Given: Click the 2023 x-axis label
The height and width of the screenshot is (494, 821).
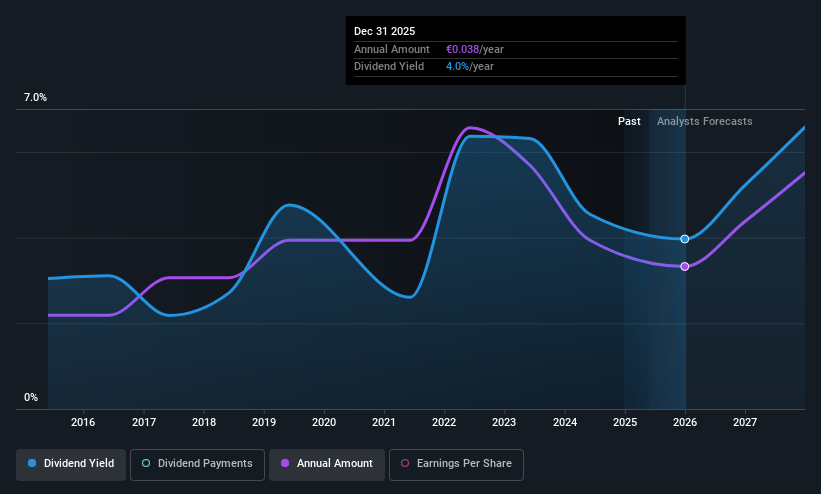Looking at the screenshot, I should (x=504, y=422).
